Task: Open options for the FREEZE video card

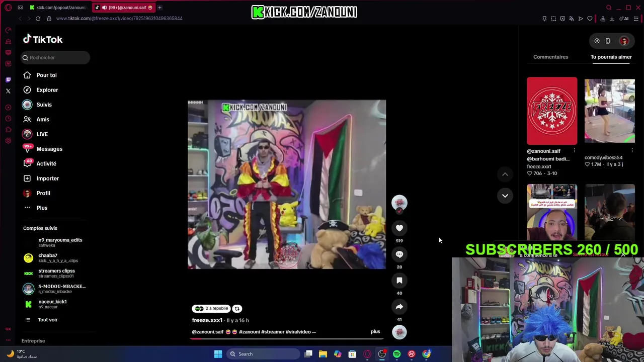Action: tap(575, 150)
